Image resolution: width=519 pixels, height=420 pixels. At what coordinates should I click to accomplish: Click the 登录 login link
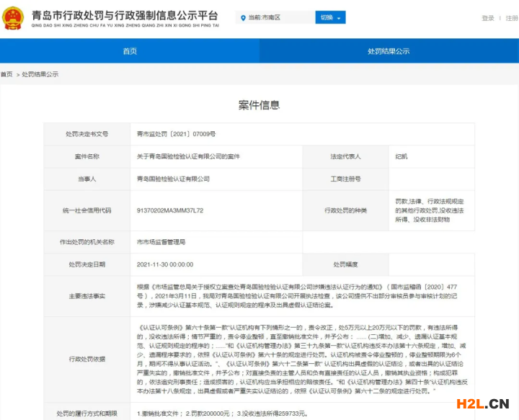coord(488,18)
